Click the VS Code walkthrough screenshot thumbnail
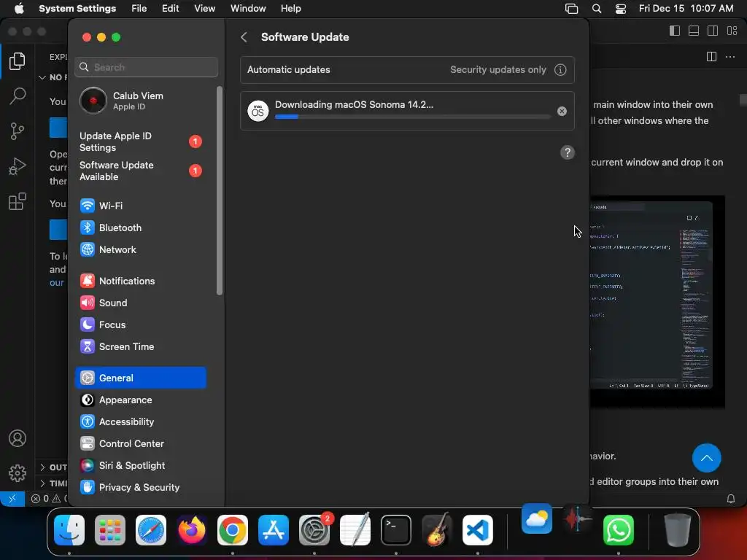747x560 pixels. [x=657, y=301]
